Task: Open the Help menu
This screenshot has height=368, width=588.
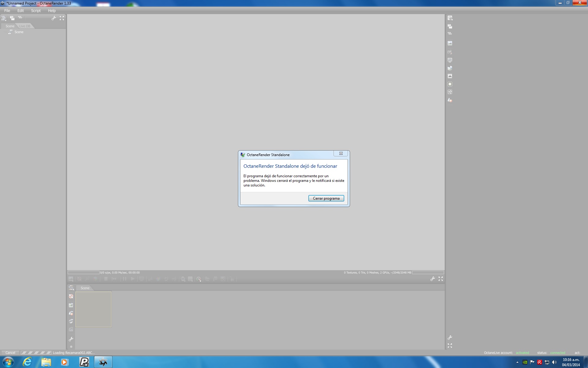Action: [x=52, y=10]
